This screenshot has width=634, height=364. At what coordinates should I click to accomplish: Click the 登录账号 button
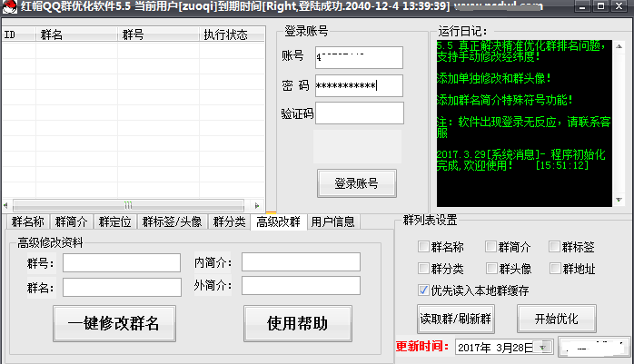point(357,183)
